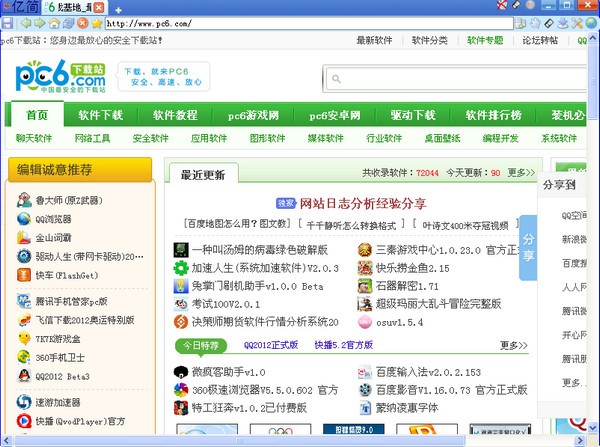
Task: Stop loading with the orange X icon
Action: tap(83, 23)
